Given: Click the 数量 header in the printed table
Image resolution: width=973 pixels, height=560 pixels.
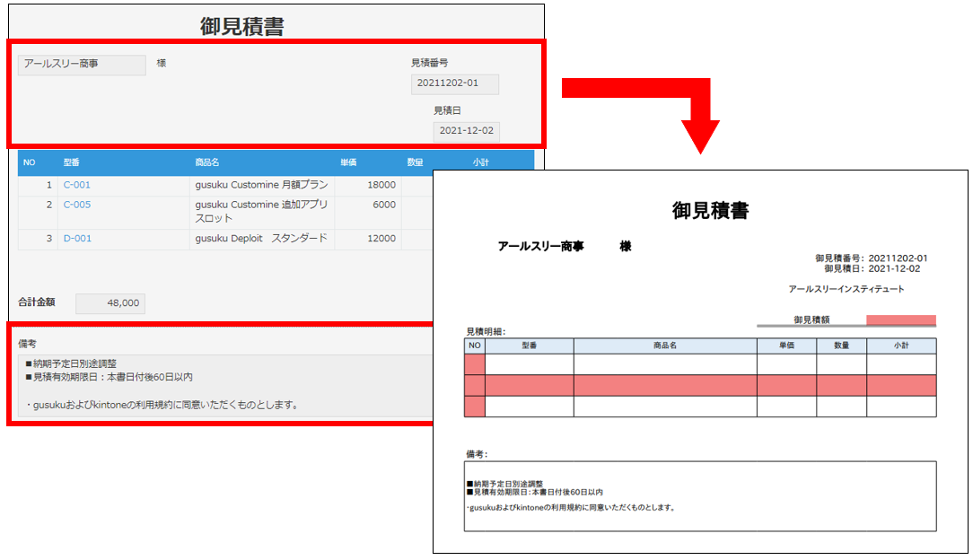Looking at the screenshot, I should 841,346.
